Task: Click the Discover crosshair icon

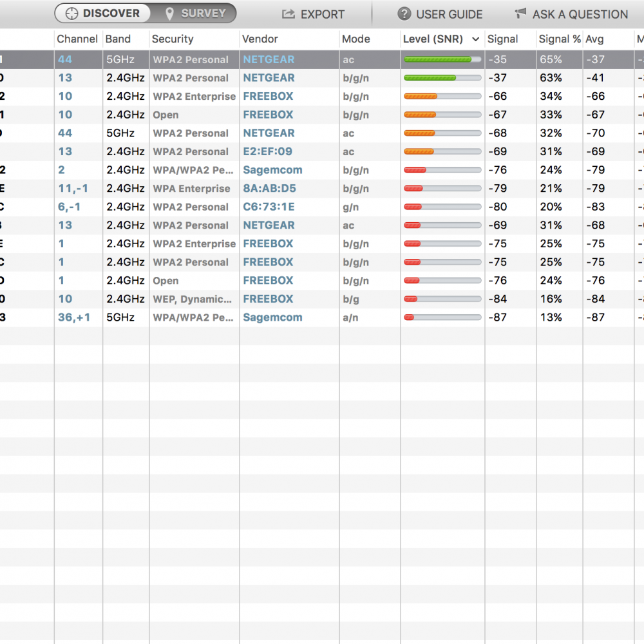Action: click(72, 14)
